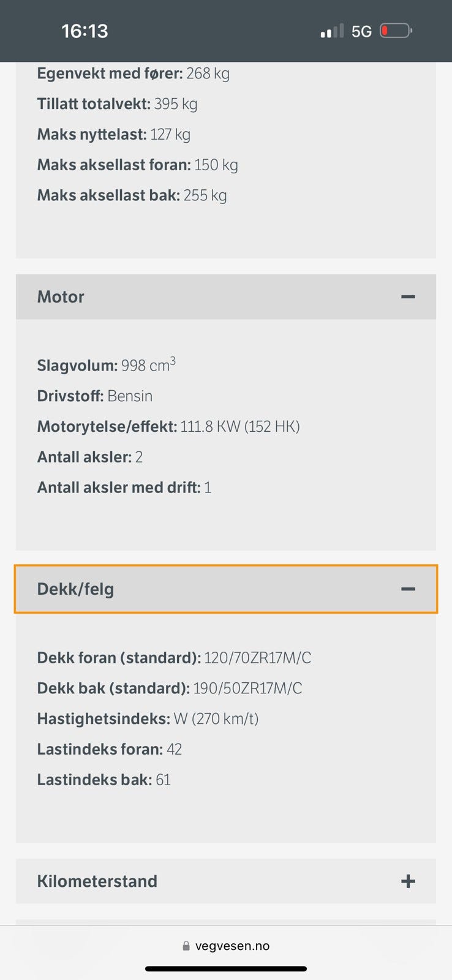The height and width of the screenshot is (980, 452).
Task: Tap the battery icon in status bar
Action: tap(396, 31)
